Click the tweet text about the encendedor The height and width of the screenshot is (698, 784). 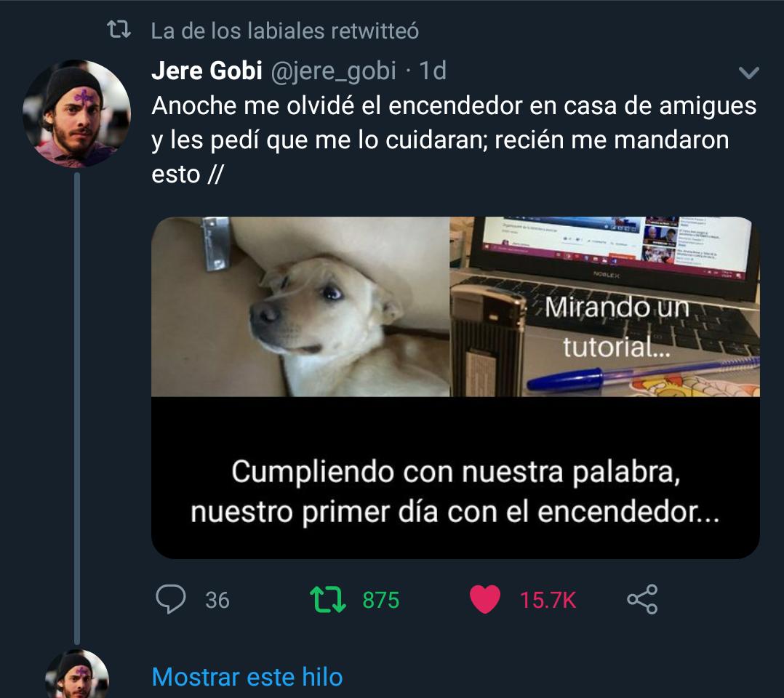click(454, 140)
